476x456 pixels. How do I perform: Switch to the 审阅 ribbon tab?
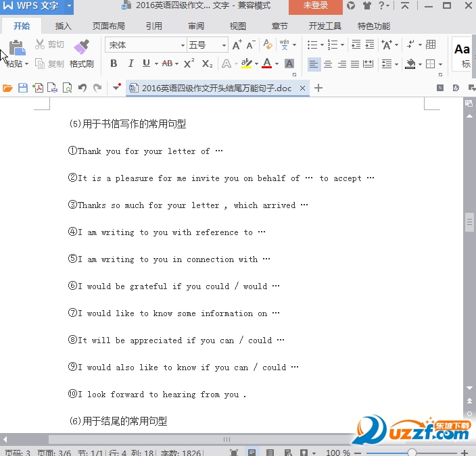coord(196,26)
